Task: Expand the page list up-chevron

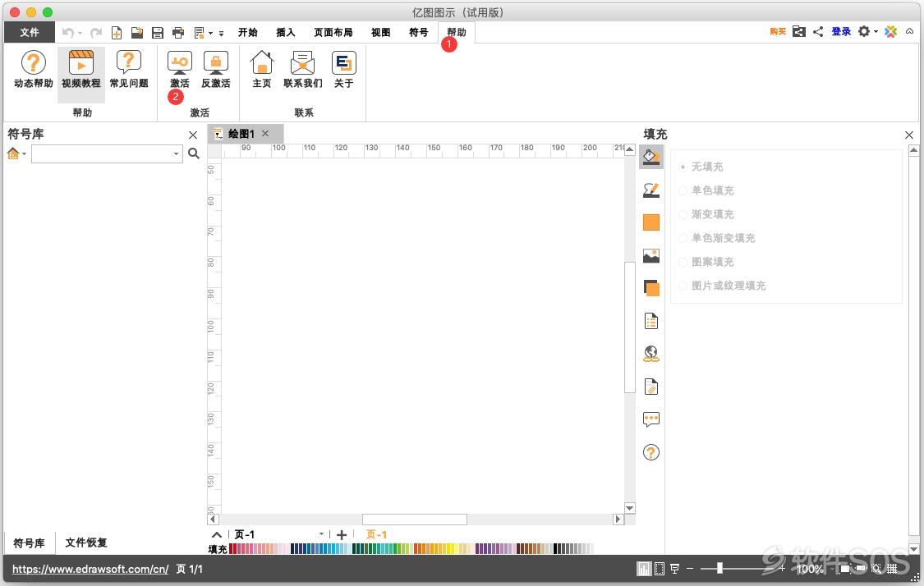Action: coord(217,535)
